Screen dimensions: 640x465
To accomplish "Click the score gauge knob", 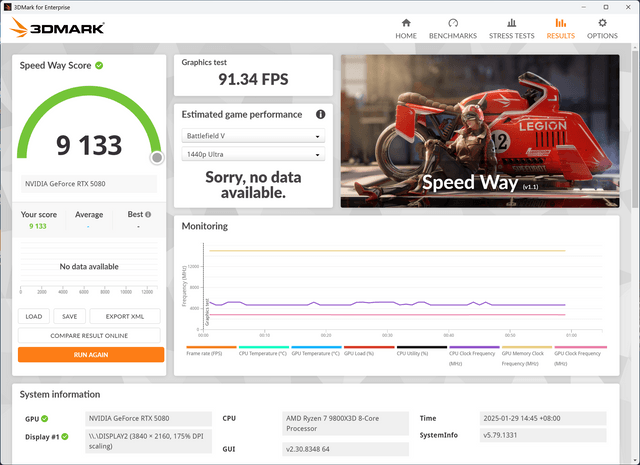I will 157,158.
